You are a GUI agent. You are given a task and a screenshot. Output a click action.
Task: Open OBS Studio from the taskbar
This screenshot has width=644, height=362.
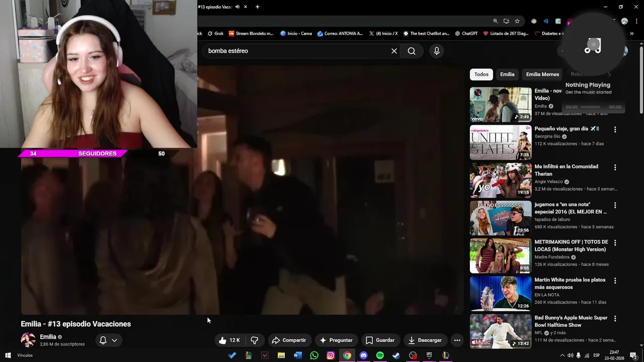pyautogui.click(x=413, y=355)
